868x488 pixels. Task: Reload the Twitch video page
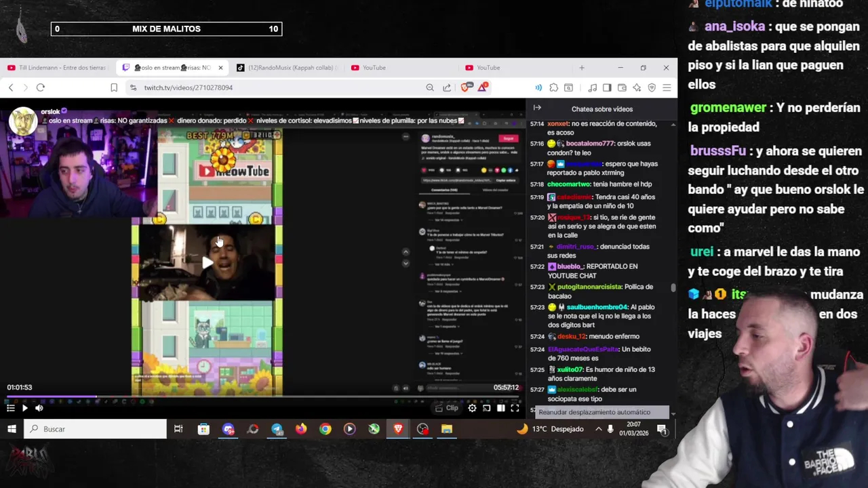pyautogui.click(x=41, y=87)
